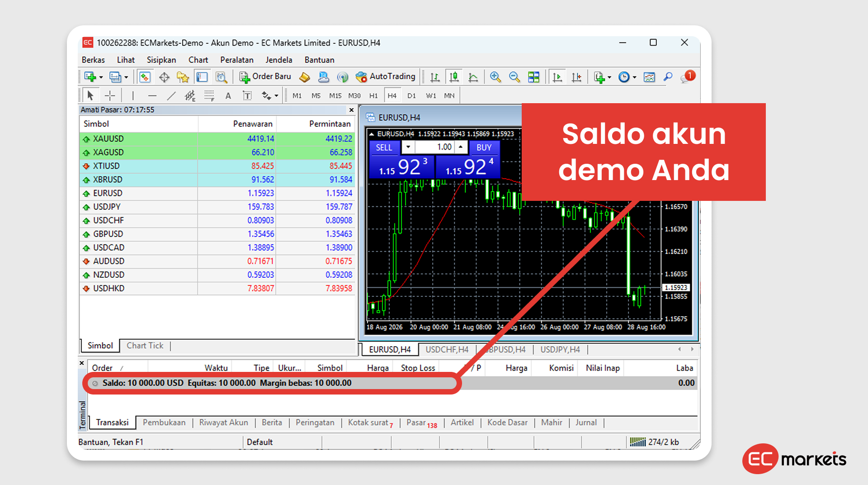Expand the Profiles dropdown arrow
This screenshot has width=868, height=485.
126,77
